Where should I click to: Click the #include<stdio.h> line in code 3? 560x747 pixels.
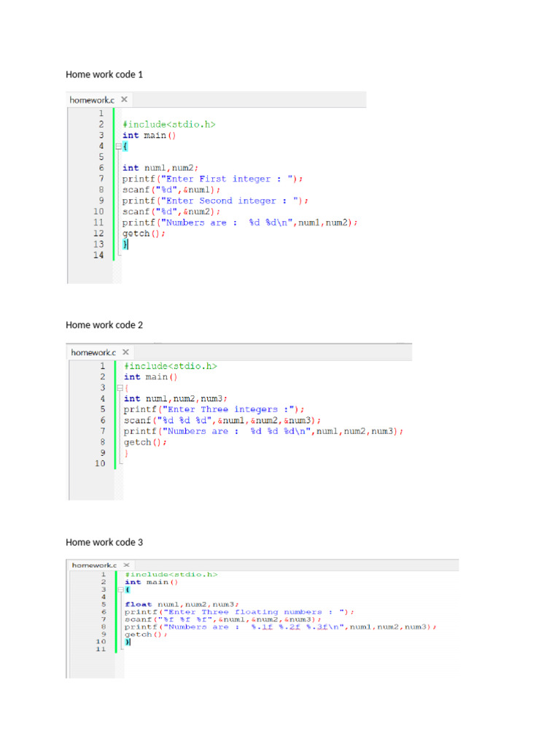tap(171, 575)
